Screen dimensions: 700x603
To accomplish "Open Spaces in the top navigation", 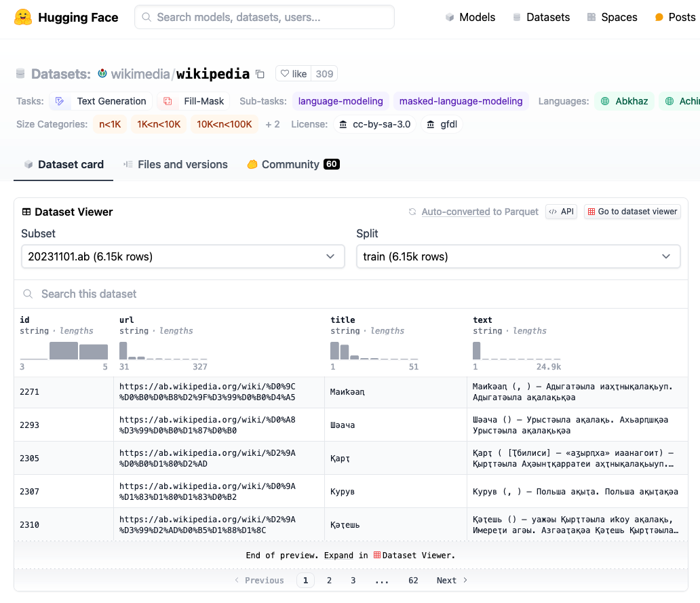I will 612,18.
